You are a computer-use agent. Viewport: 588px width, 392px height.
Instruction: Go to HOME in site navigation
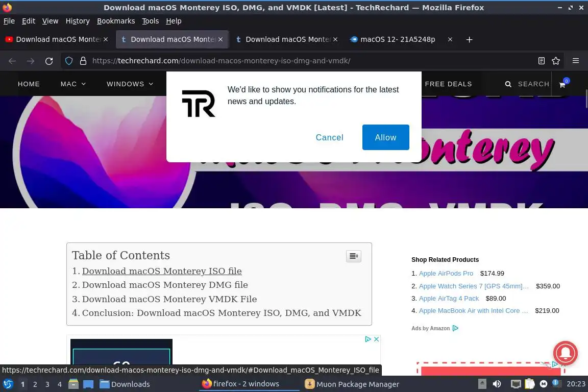pyautogui.click(x=29, y=84)
